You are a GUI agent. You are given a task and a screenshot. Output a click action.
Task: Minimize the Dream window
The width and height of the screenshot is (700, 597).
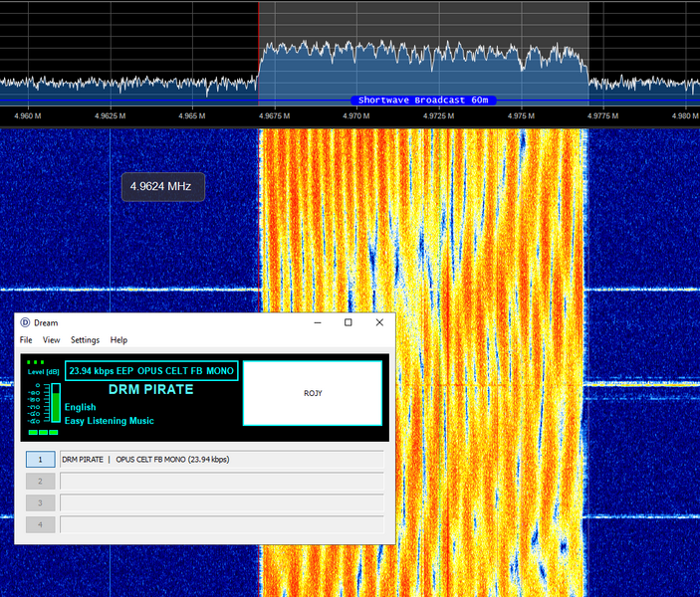pos(318,322)
